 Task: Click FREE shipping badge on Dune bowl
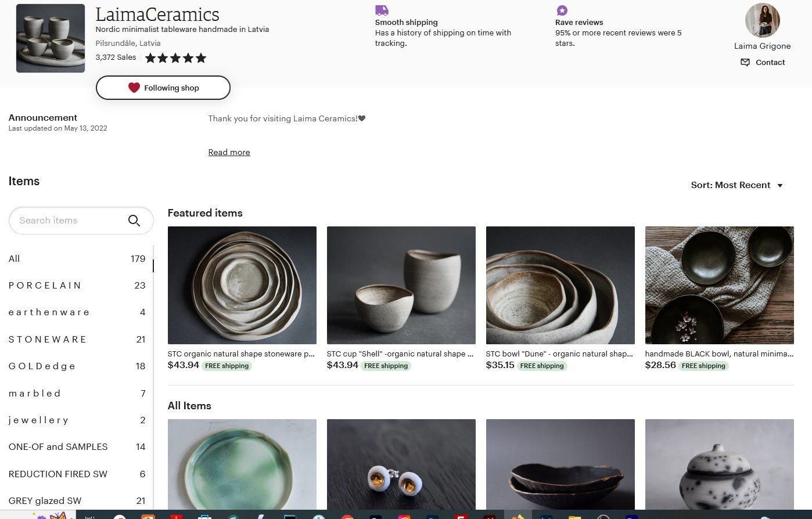coord(542,366)
